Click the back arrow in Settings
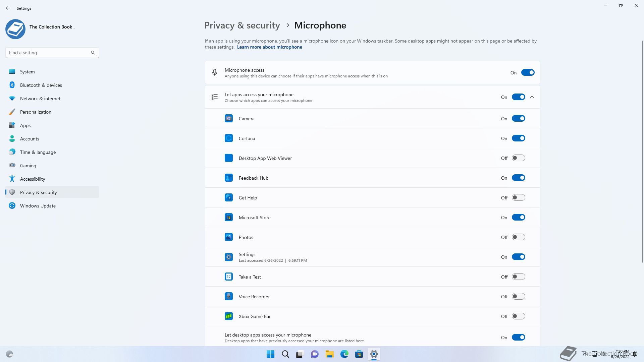The image size is (644, 362). (x=8, y=8)
